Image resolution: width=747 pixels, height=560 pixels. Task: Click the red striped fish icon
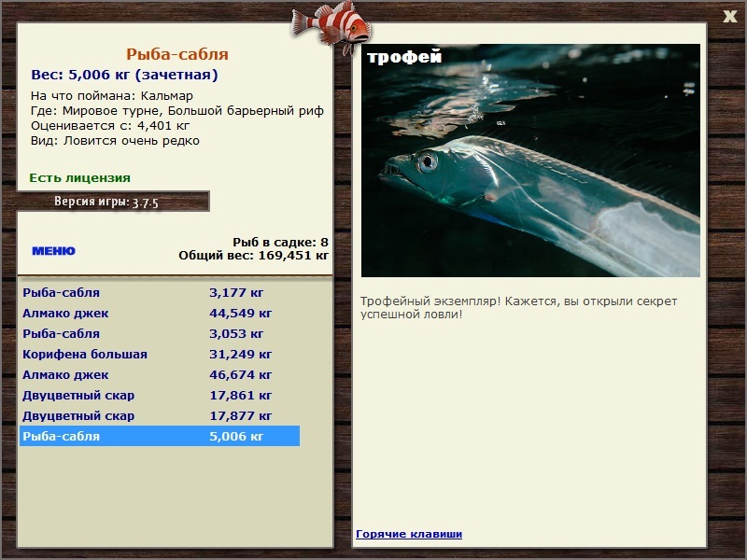(331, 26)
